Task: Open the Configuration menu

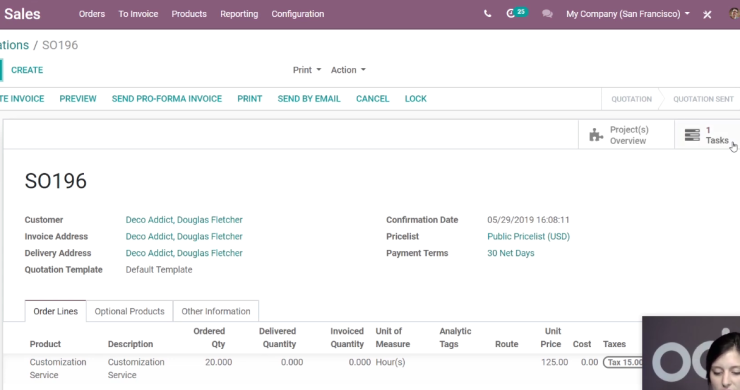Action: (297, 14)
